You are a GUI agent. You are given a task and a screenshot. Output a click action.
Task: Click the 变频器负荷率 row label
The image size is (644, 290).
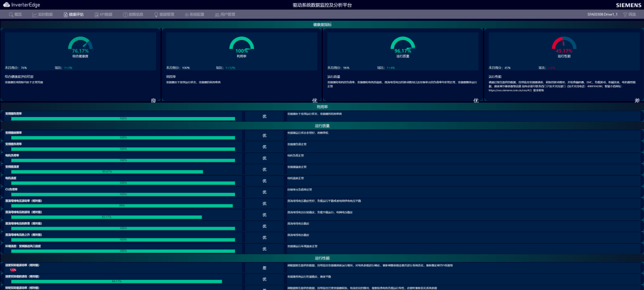coord(13,144)
